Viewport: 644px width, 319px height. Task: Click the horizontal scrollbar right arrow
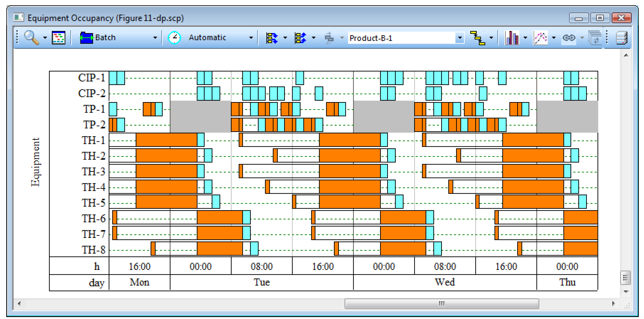click(x=613, y=303)
